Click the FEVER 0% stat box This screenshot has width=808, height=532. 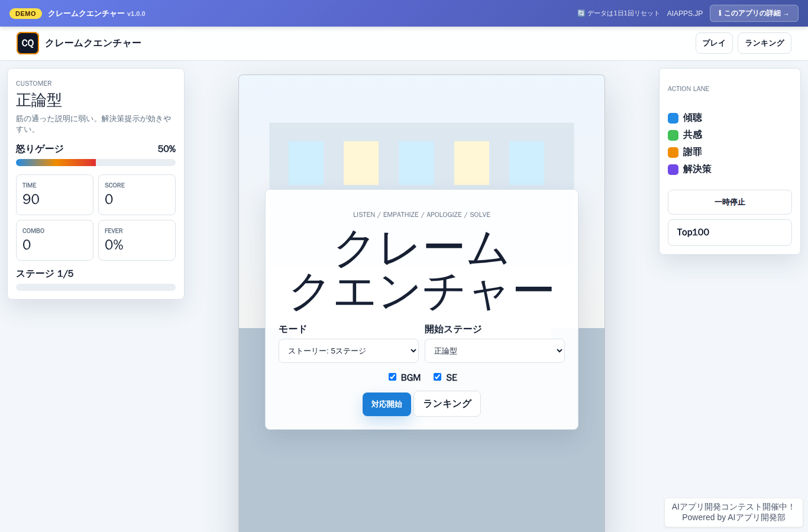[x=137, y=240]
